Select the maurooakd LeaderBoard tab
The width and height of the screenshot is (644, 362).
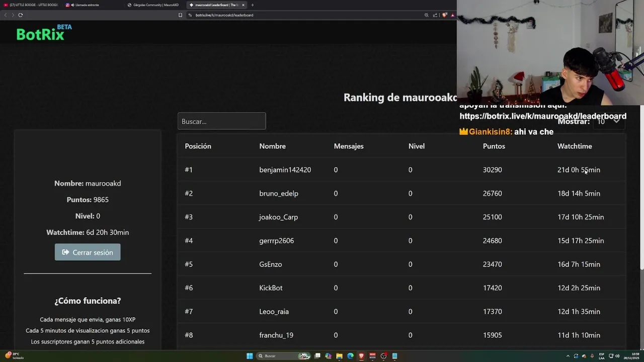pos(216,5)
